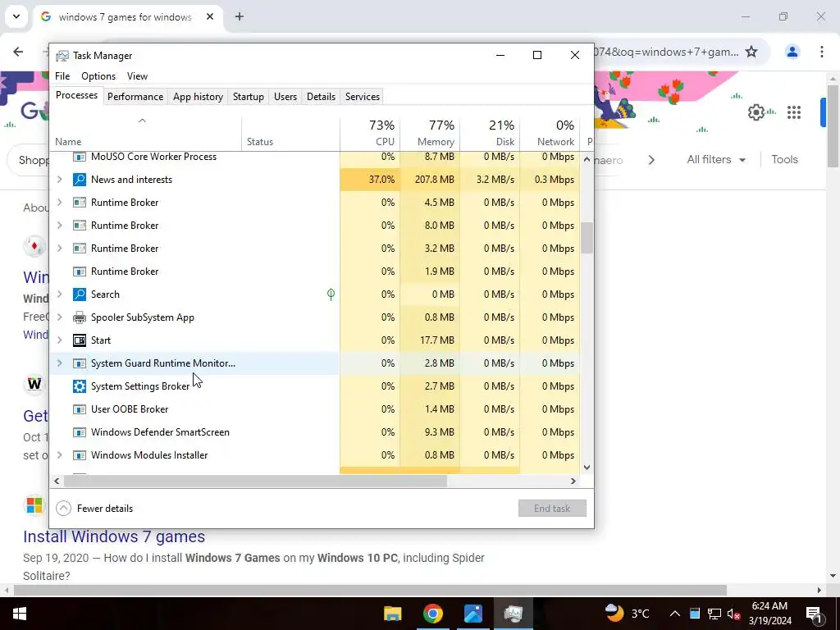Click the User OOBE Broker icon

tap(80, 409)
